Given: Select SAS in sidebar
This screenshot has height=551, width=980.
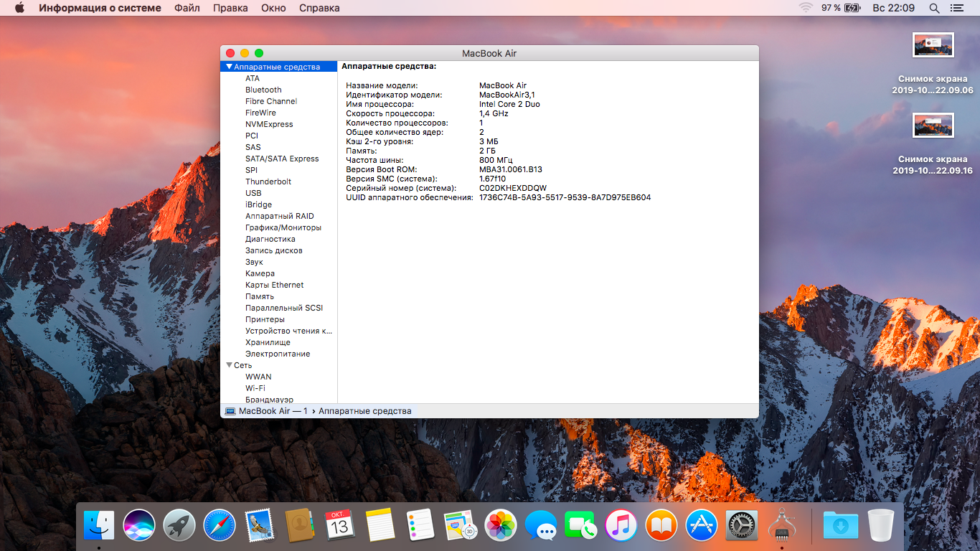Looking at the screenshot, I should (253, 147).
